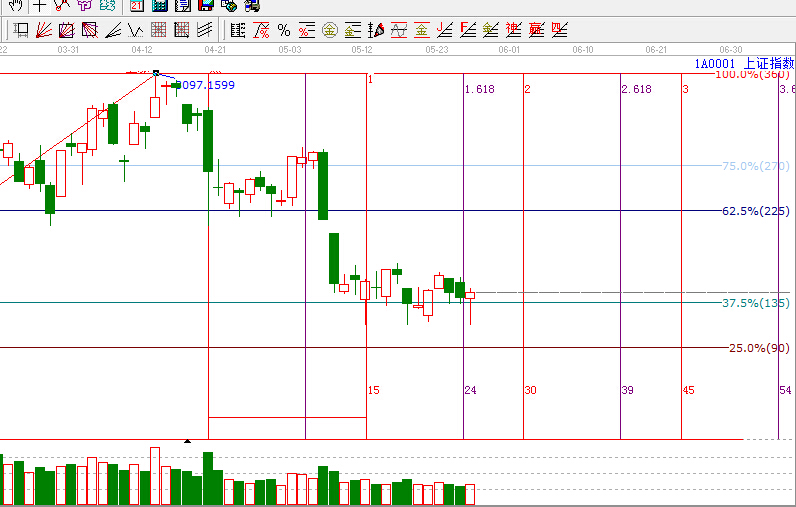Image resolution: width=796 pixels, height=507 pixels.
Task: Open the calendar icon labeled 21
Action: 136,5
